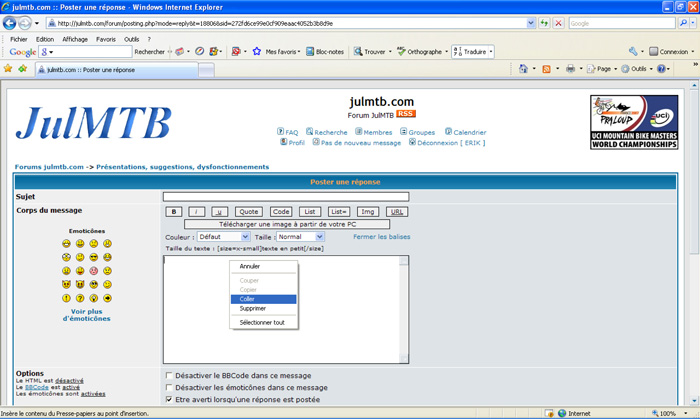Click the Favorites star icon
This screenshot has width=700, height=419.
point(8,69)
